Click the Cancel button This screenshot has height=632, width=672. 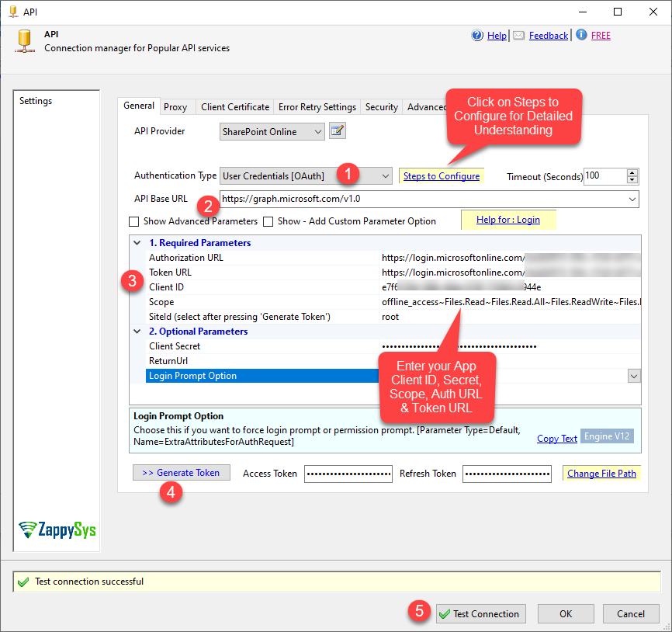click(x=630, y=614)
